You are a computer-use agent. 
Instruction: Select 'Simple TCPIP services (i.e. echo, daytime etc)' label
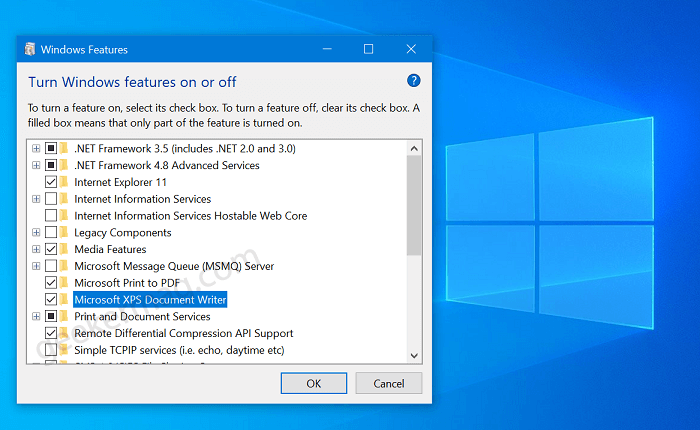(179, 350)
